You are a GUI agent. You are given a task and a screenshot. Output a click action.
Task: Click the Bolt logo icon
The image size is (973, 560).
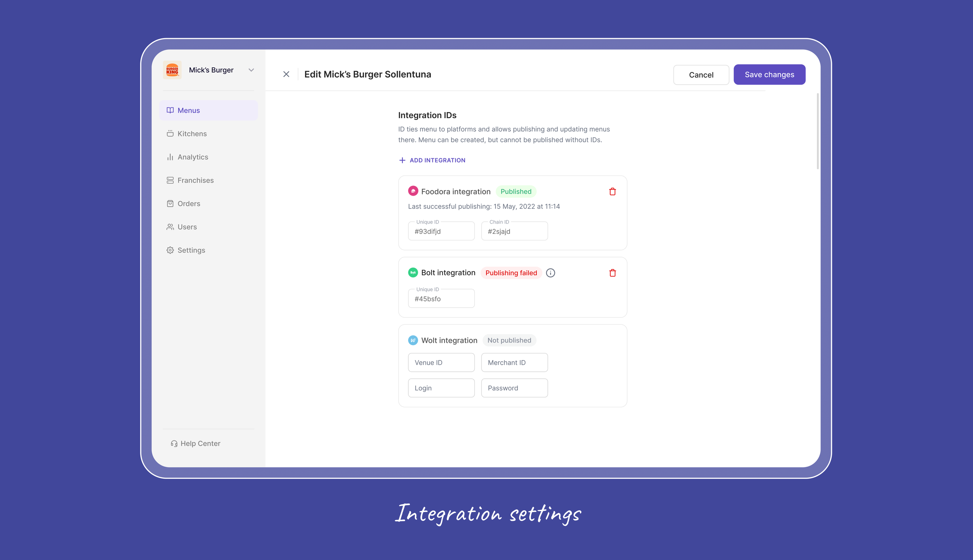[x=413, y=273]
